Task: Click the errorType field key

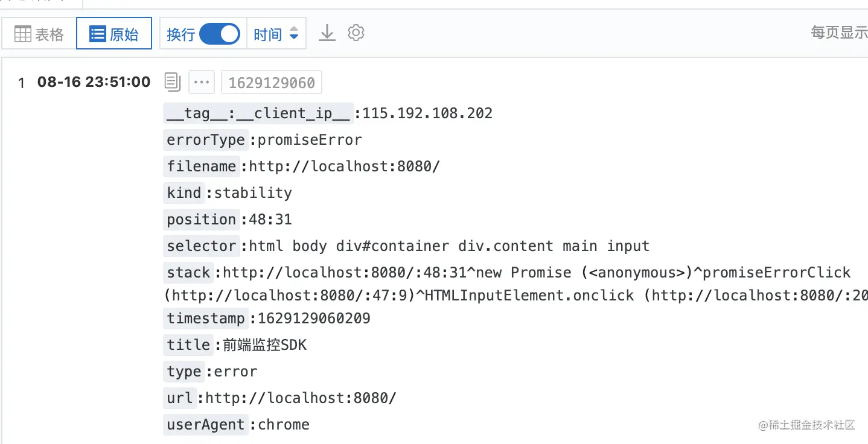Action: tap(206, 140)
